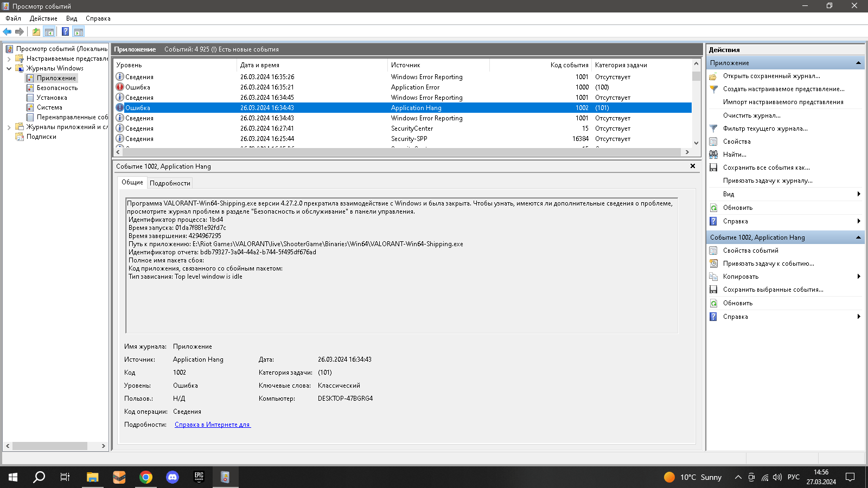Sort by 'Дата и время' column header
This screenshot has width=868, height=488.
312,65
